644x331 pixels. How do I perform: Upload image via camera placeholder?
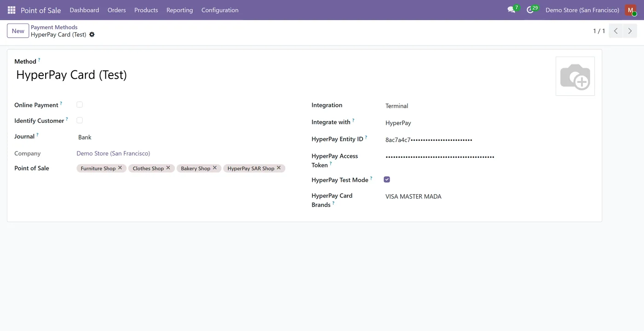click(x=575, y=76)
